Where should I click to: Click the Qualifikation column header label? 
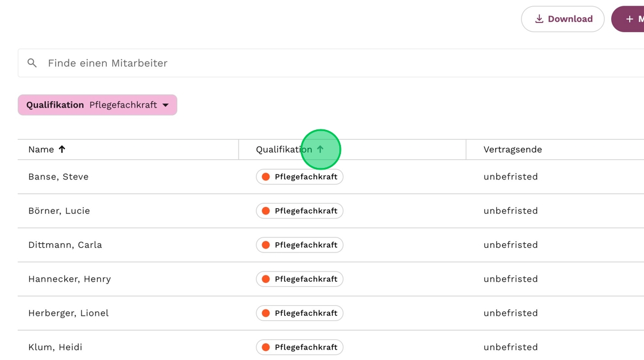point(283,150)
